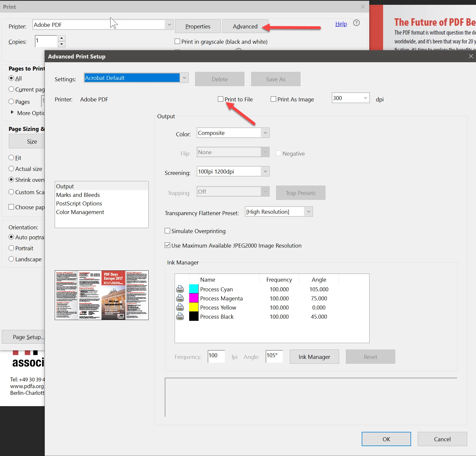The image size is (476, 456).
Task: Click the Advanced button
Action: (x=245, y=26)
